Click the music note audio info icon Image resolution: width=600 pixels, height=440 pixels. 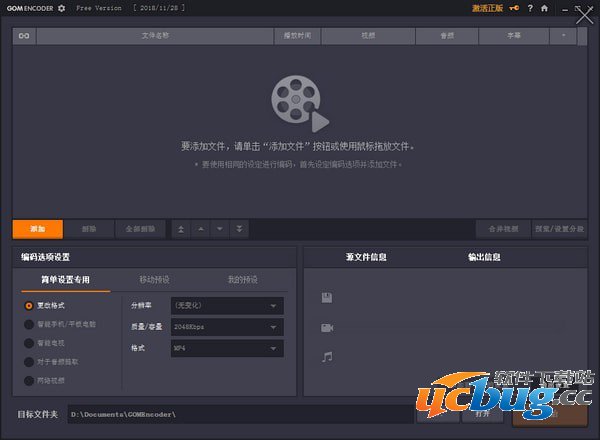[x=327, y=357]
